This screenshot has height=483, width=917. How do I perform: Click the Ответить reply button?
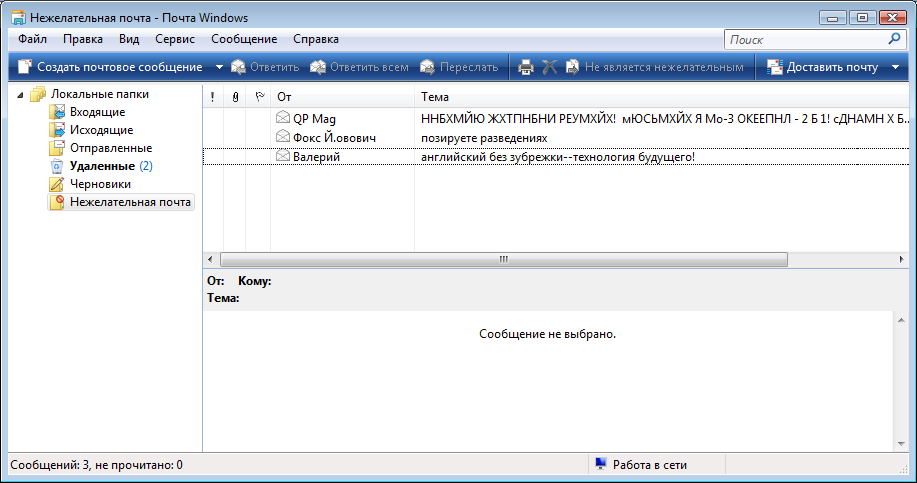click(x=265, y=67)
